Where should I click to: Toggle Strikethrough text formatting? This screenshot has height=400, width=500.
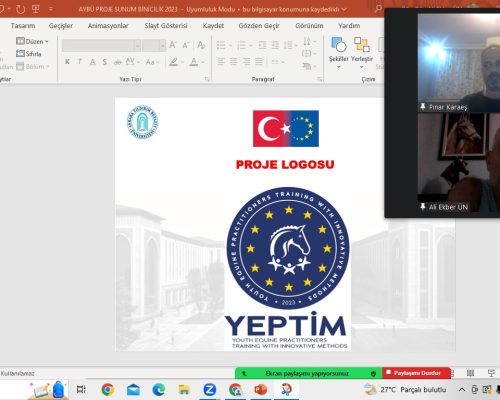click(117, 62)
